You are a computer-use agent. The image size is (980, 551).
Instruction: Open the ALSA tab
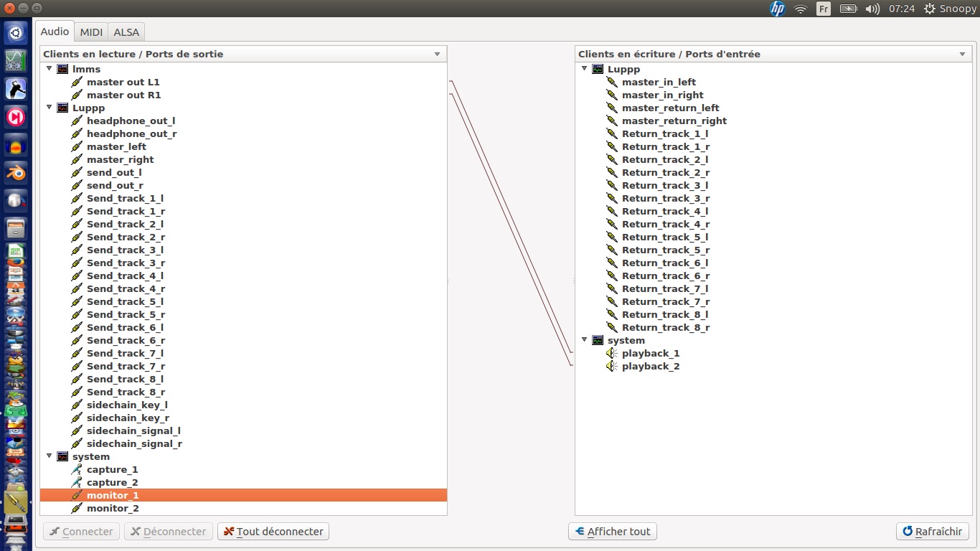127,32
